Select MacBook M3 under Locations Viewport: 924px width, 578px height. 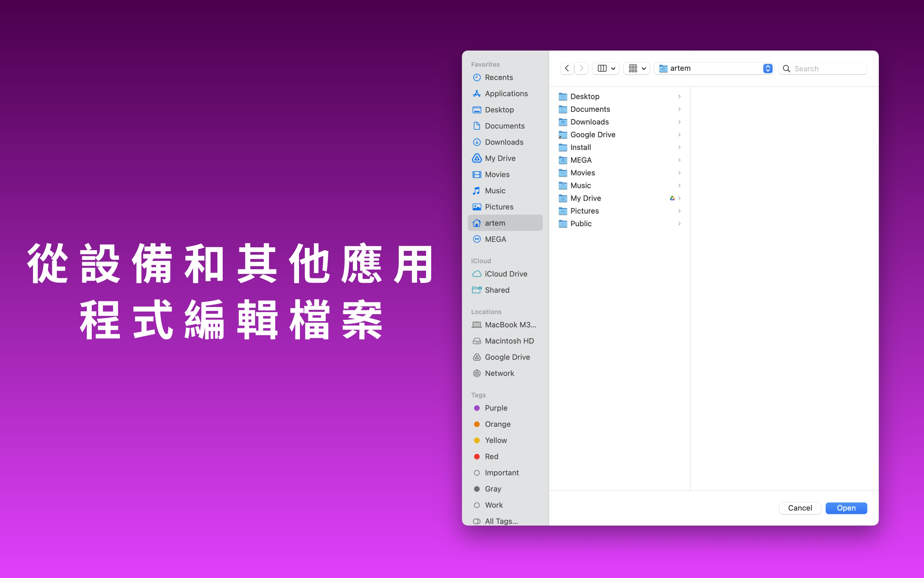point(505,325)
